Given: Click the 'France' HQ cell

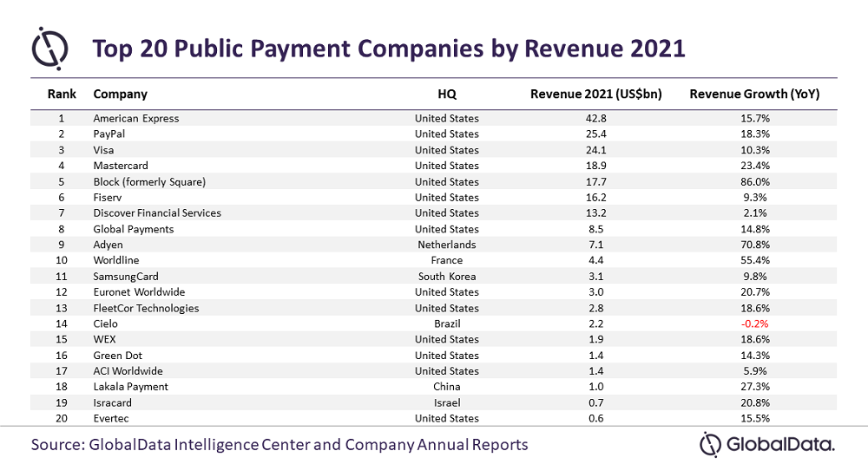Looking at the screenshot, I should 447,260.
